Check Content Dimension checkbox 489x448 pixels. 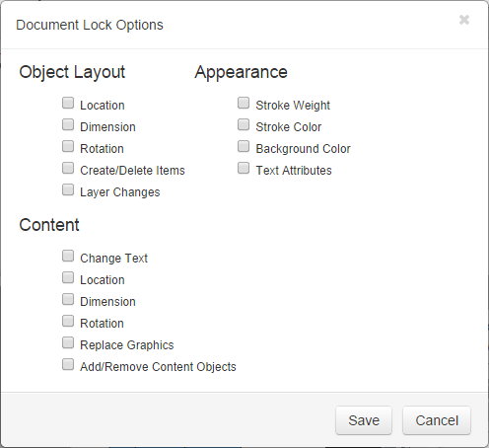[68, 299]
